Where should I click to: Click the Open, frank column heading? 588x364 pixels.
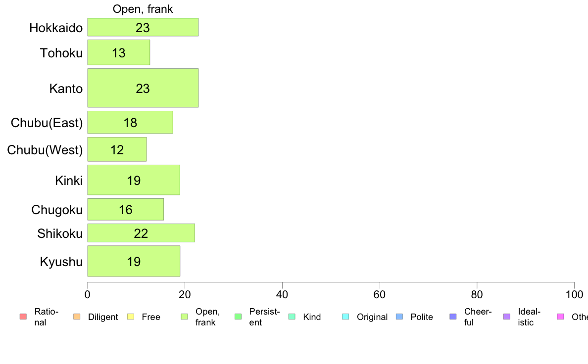click(x=143, y=9)
